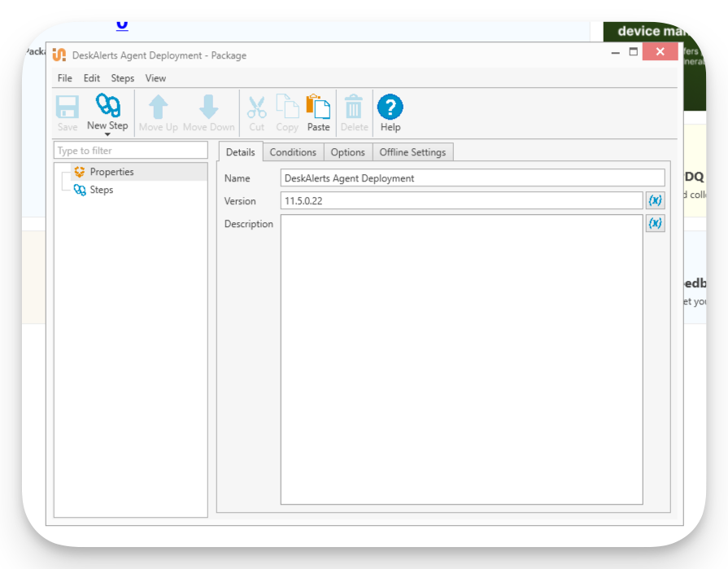
Task: Insert a variable into the Description field
Action: [655, 223]
